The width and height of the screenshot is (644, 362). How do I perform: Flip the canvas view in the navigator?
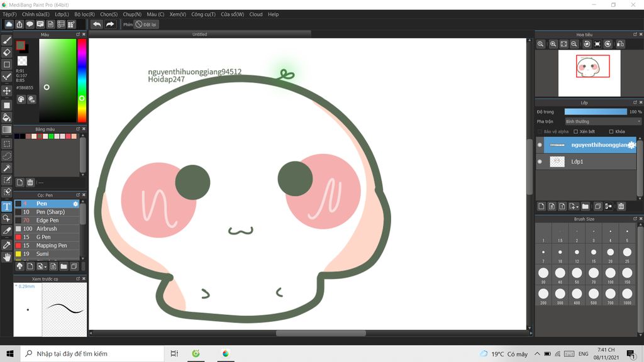(x=620, y=44)
